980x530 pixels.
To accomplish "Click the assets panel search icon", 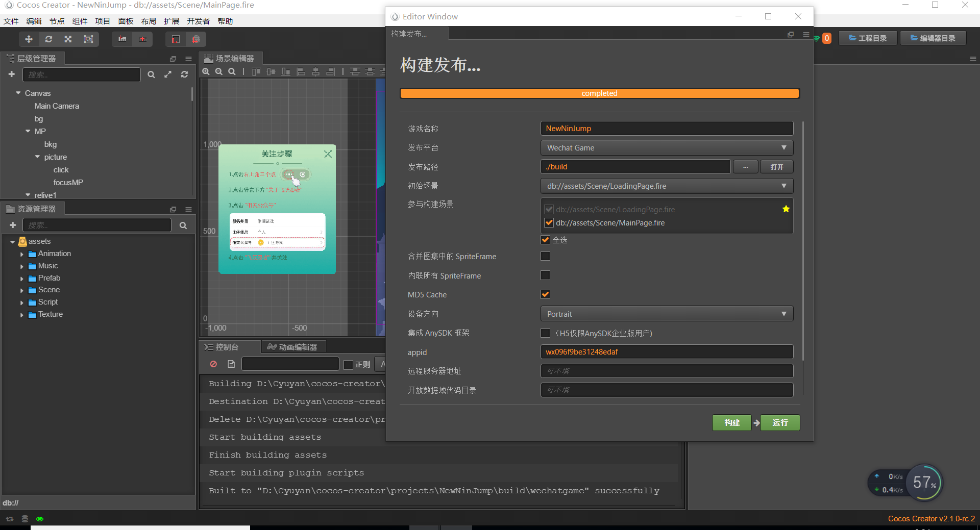I will [183, 225].
